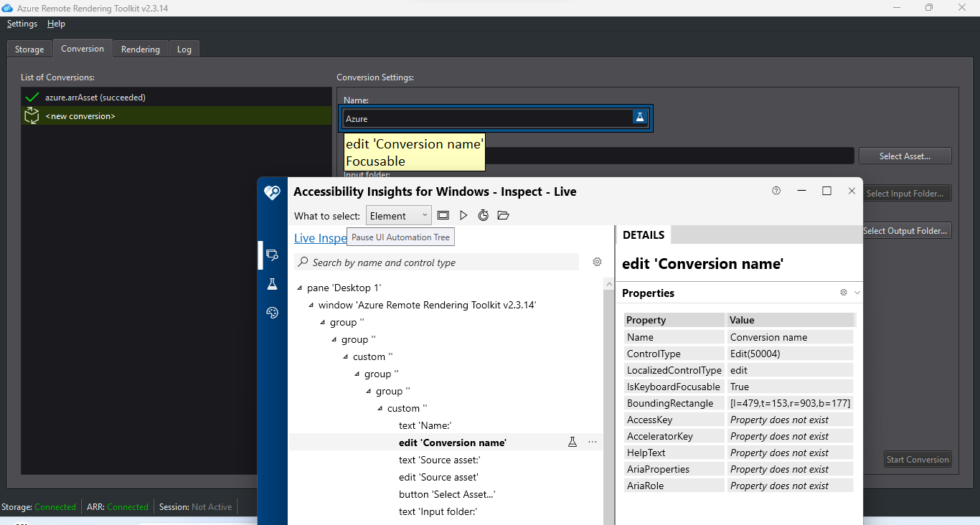Select the '<new conversion>' list entry
980x525 pixels.
click(176, 115)
